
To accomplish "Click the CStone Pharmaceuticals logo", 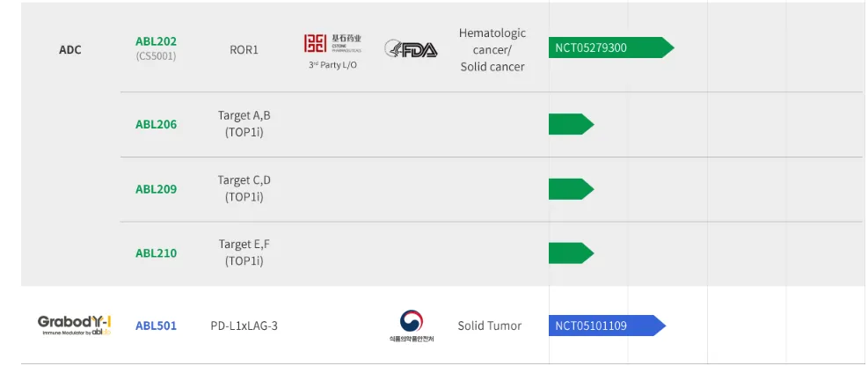I will pyautogui.click(x=332, y=44).
